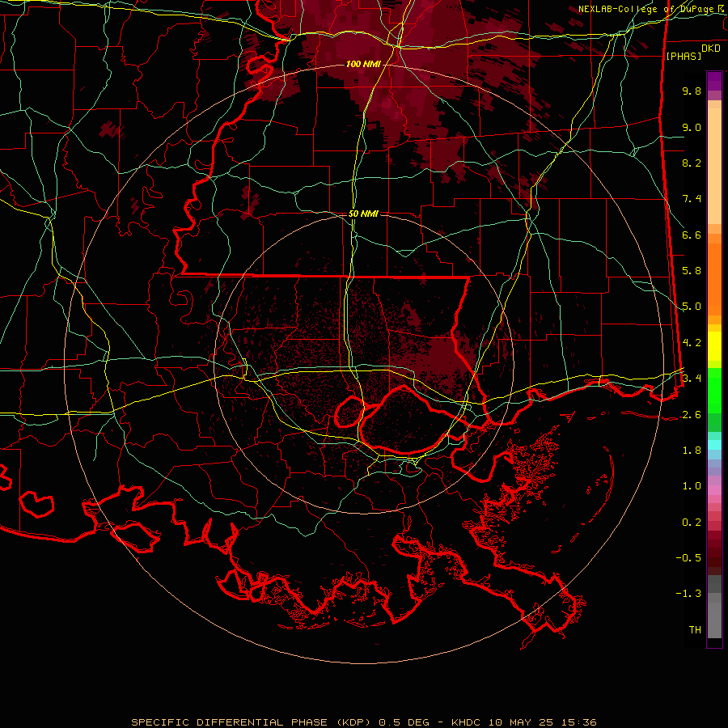Click the 2.6 scale value label
This screenshot has width=728, height=728.
click(692, 415)
